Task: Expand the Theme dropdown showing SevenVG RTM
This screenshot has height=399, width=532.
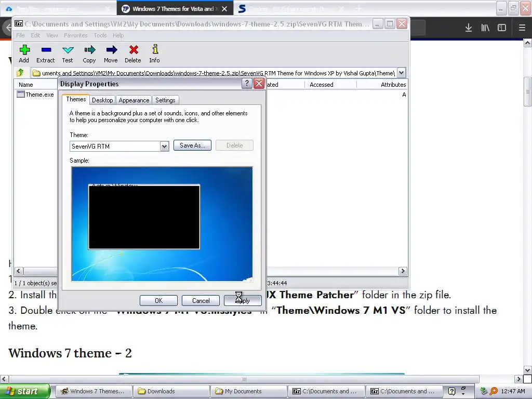Action: (x=164, y=146)
